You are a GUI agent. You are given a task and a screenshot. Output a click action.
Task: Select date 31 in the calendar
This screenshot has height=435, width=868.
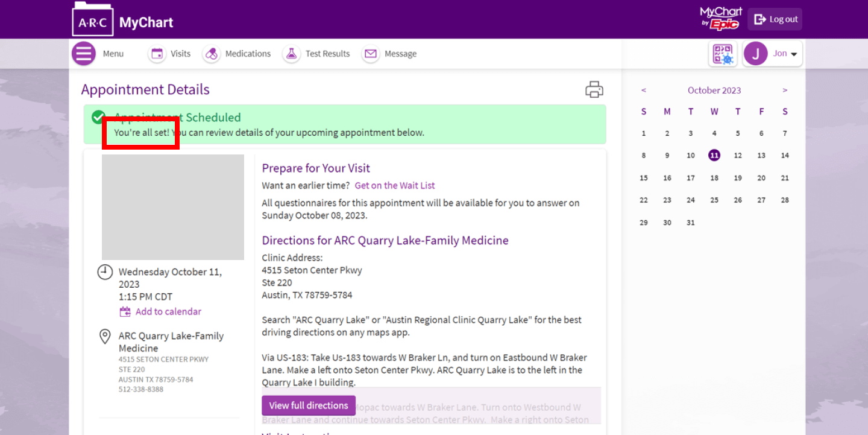tap(691, 223)
